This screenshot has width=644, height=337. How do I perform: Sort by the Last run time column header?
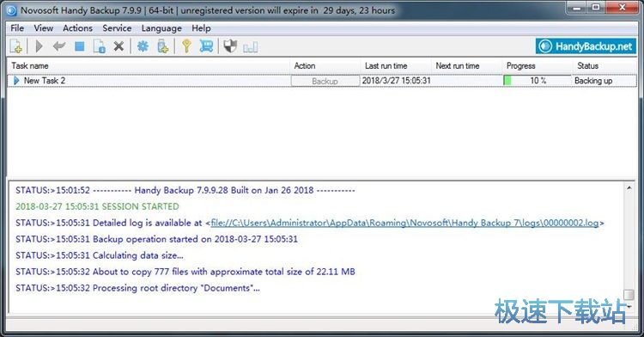(396, 65)
